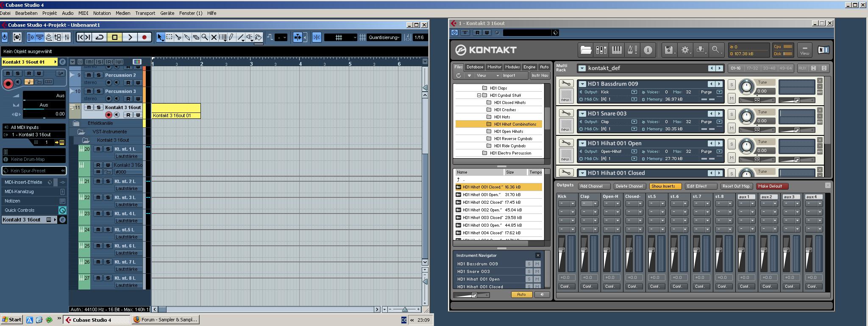Mute the Kt. st. 5 L channel
The image size is (868, 326).
[x=98, y=230]
